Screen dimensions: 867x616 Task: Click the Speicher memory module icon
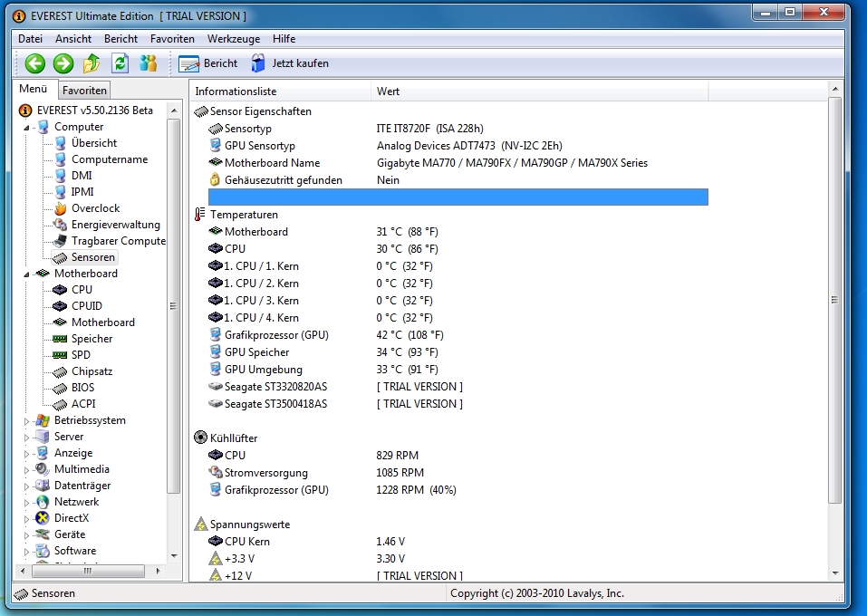point(60,339)
